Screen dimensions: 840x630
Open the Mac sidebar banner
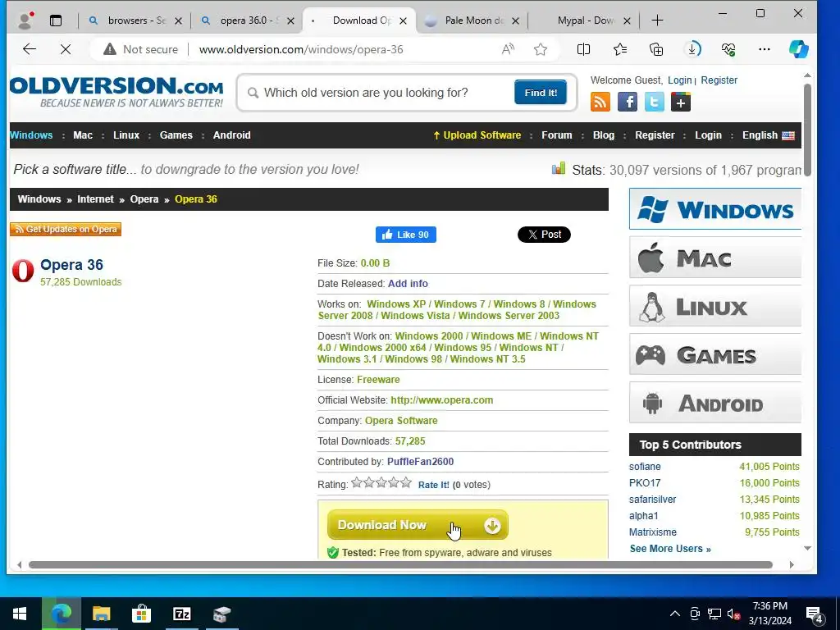coord(715,258)
